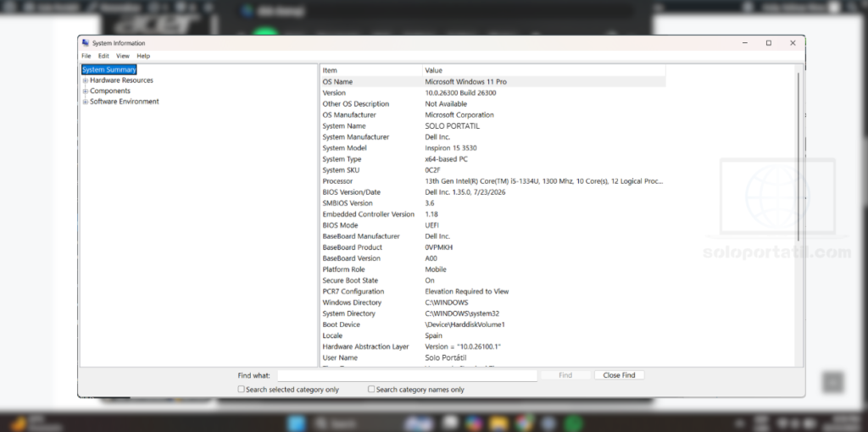Screen dimensions: 868x432
Task: Click the Mobile value
Action: [436, 270]
